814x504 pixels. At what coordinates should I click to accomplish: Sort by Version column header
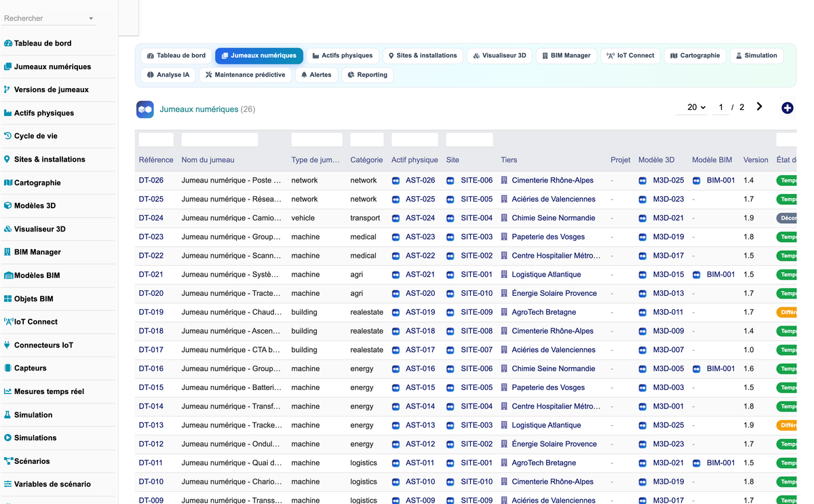[756, 160]
